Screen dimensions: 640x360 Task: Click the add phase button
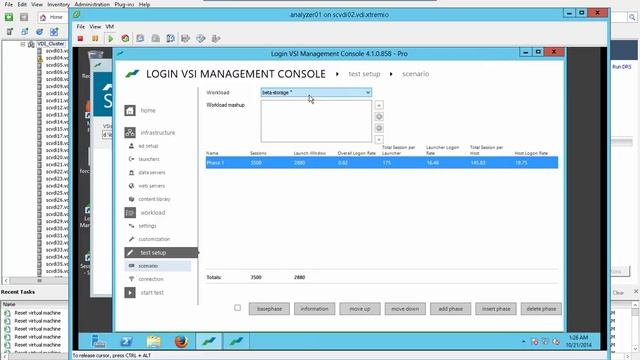451,309
